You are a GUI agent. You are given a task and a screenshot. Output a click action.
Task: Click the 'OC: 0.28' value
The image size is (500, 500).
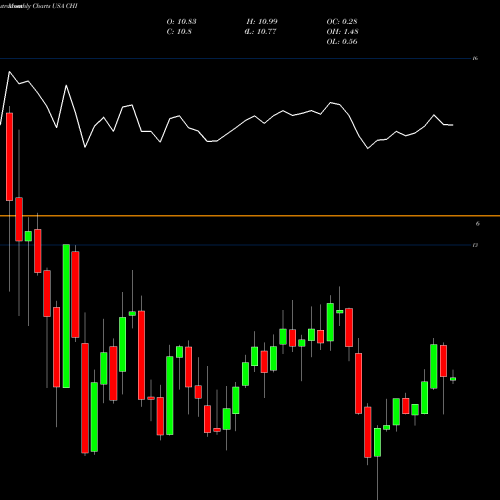click(x=342, y=22)
